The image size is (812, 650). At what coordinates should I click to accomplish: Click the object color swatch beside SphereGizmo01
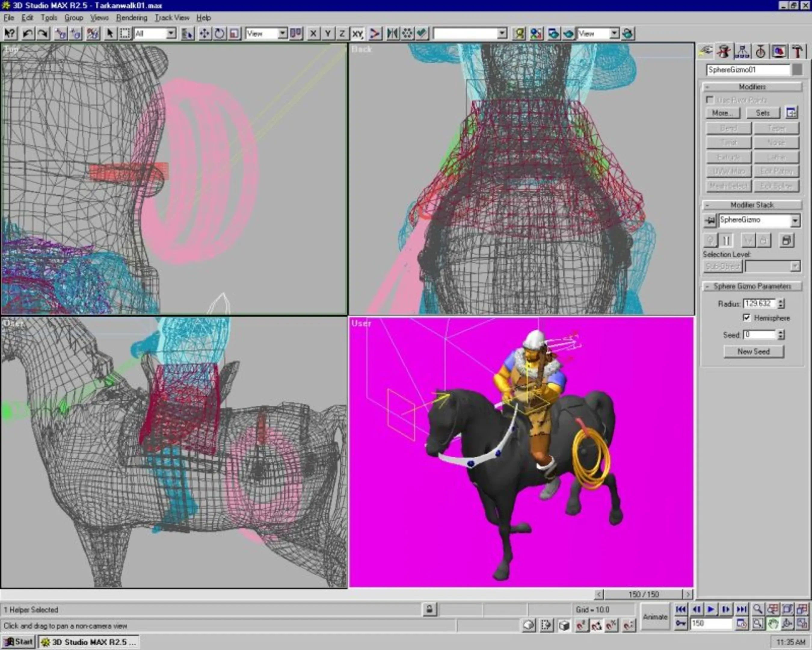(797, 70)
